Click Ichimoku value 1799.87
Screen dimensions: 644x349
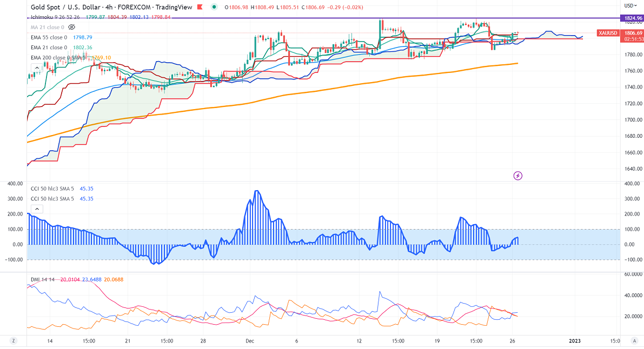(x=95, y=17)
